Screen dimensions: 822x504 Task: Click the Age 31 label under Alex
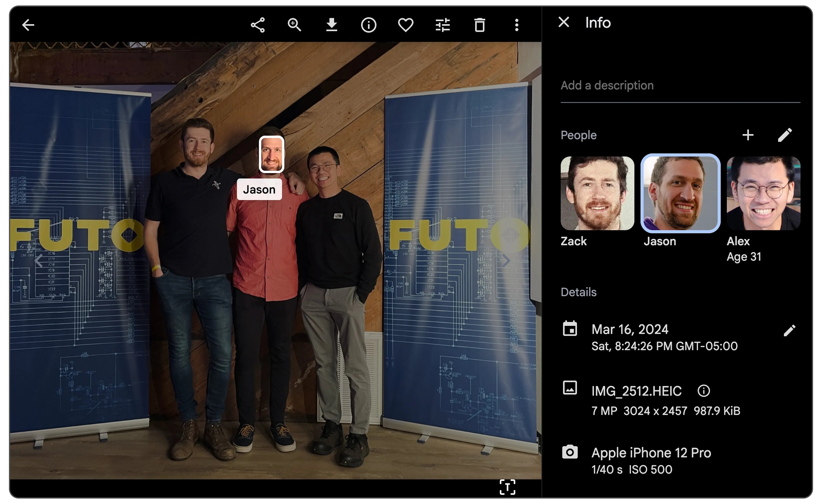(x=744, y=256)
